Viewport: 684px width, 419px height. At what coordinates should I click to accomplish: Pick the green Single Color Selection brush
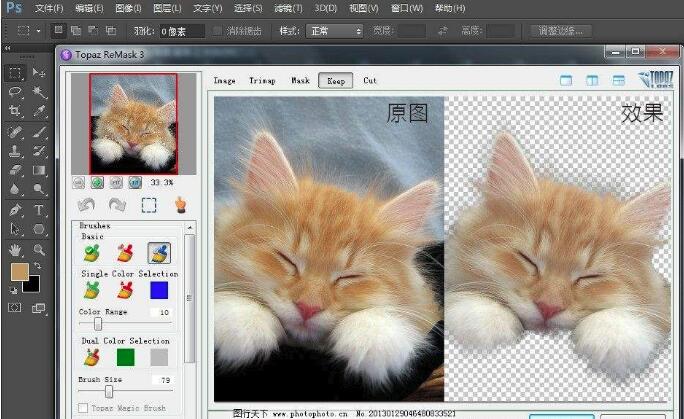click(92, 290)
